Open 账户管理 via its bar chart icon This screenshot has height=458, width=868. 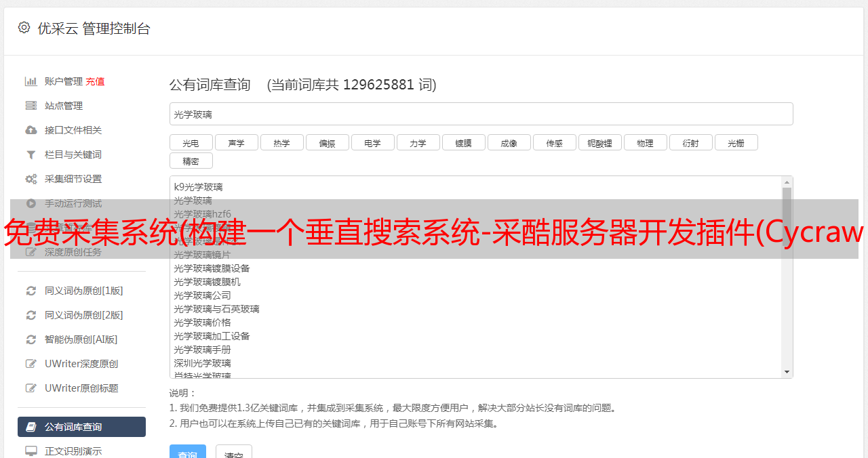point(31,81)
